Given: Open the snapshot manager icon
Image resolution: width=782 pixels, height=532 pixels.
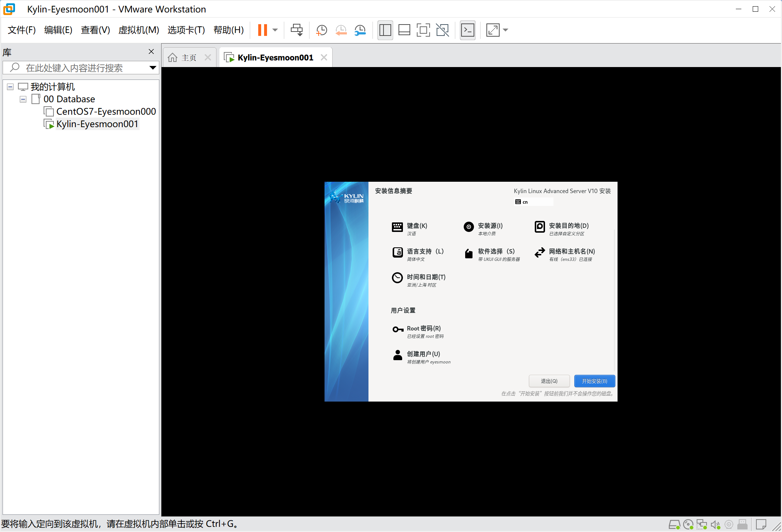Looking at the screenshot, I should [x=360, y=30].
